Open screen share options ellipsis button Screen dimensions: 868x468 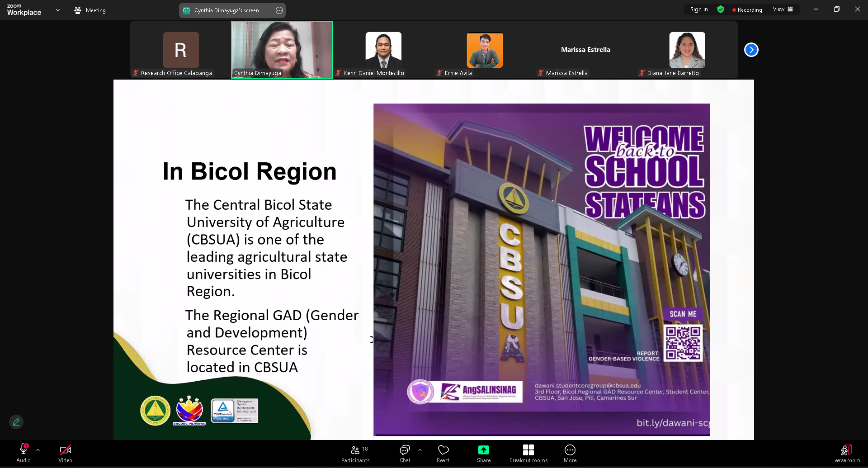pyautogui.click(x=279, y=10)
